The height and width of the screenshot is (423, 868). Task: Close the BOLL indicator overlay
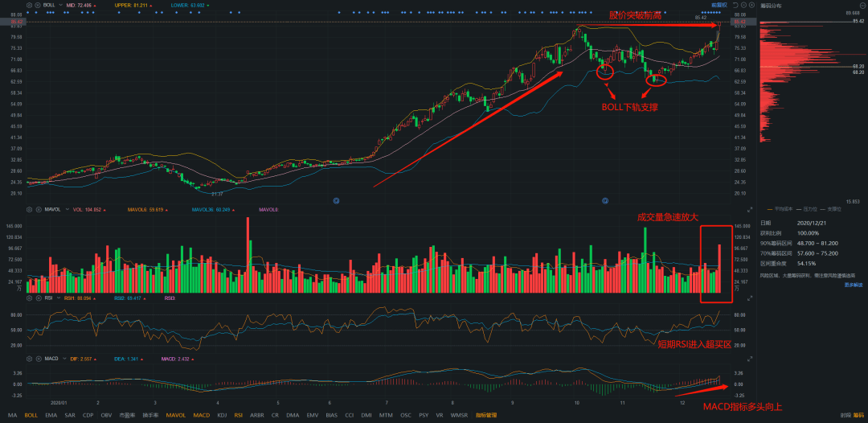[36, 5]
